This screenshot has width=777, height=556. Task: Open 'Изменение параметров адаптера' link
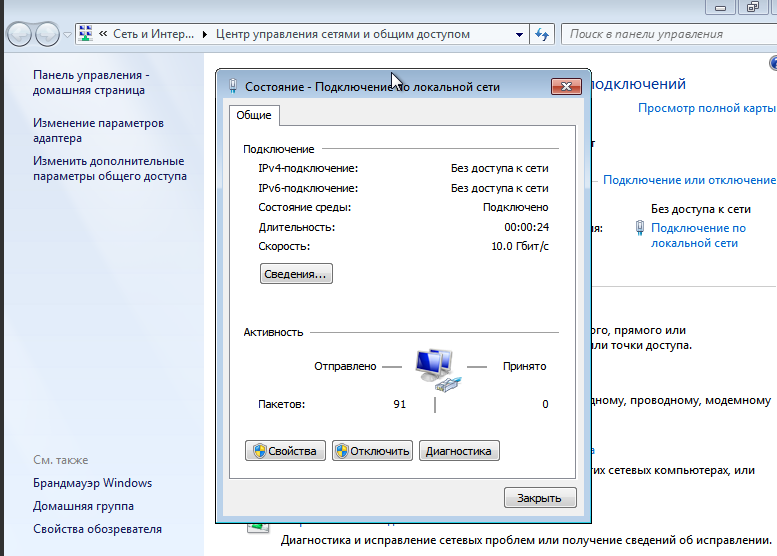(98, 130)
